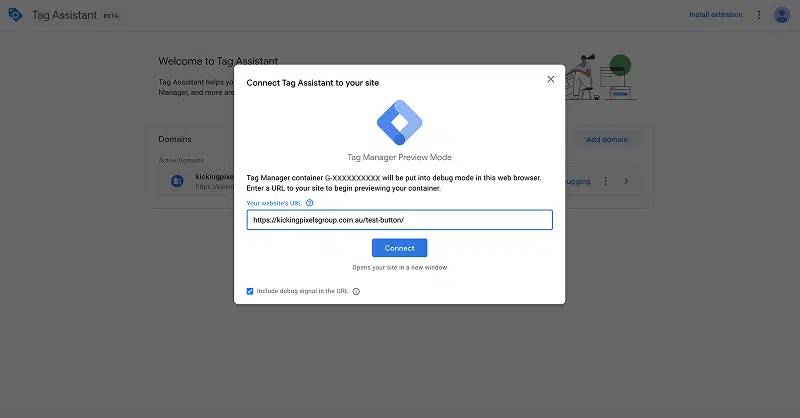Click the Your website's URL label

(274, 203)
